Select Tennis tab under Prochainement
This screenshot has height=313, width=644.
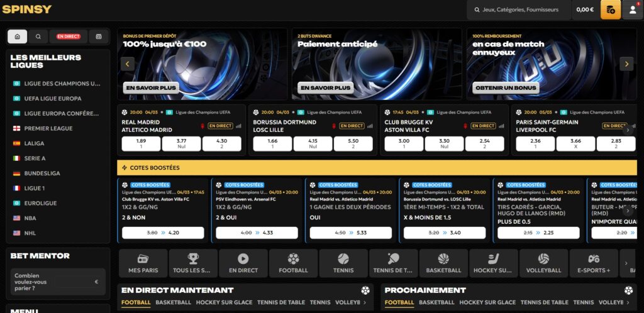(583, 302)
